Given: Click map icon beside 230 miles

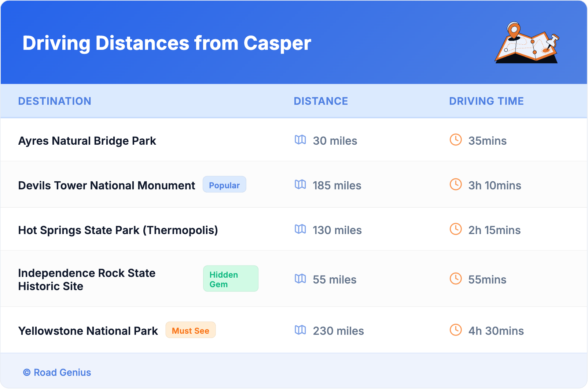Looking at the screenshot, I should (300, 330).
